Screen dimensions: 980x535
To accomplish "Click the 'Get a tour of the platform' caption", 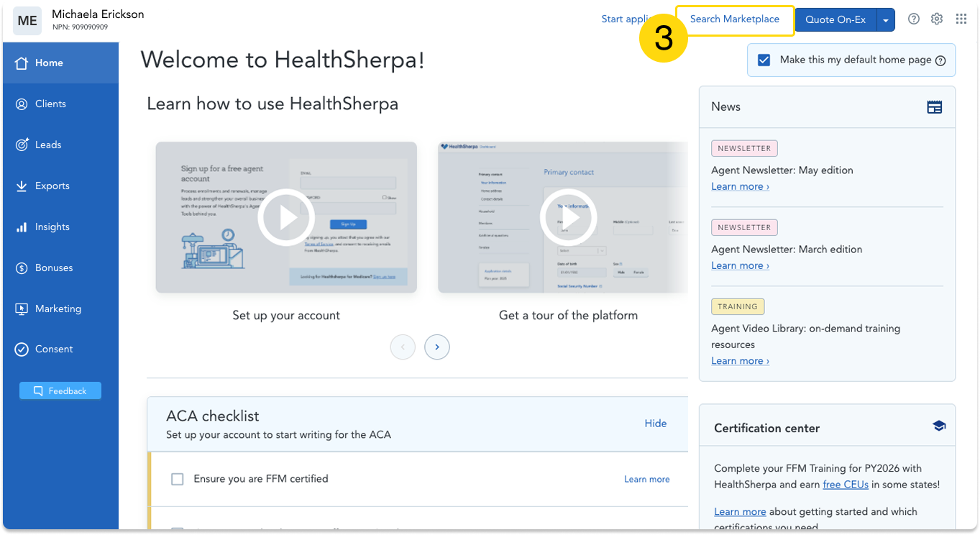I will pos(568,316).
